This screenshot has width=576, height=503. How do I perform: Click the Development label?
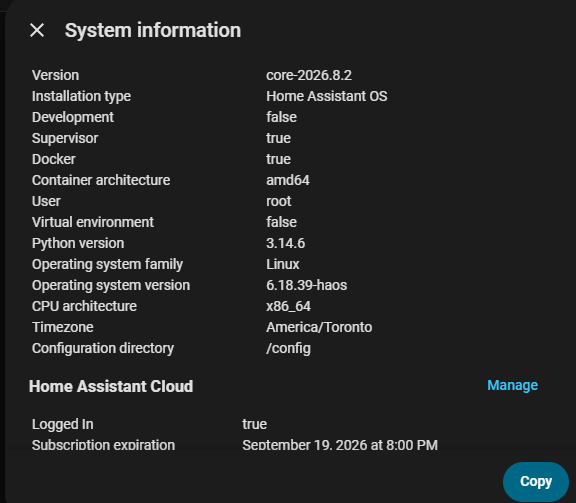click(73, 117)
